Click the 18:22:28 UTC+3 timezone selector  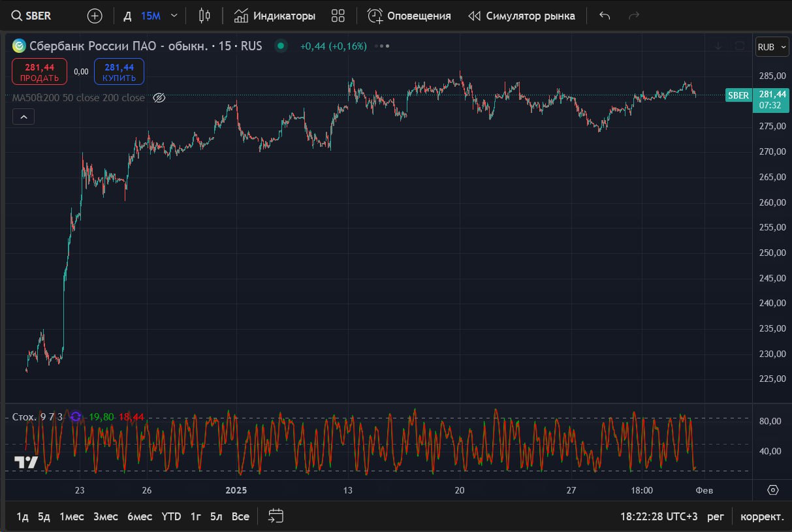point(659,516)
